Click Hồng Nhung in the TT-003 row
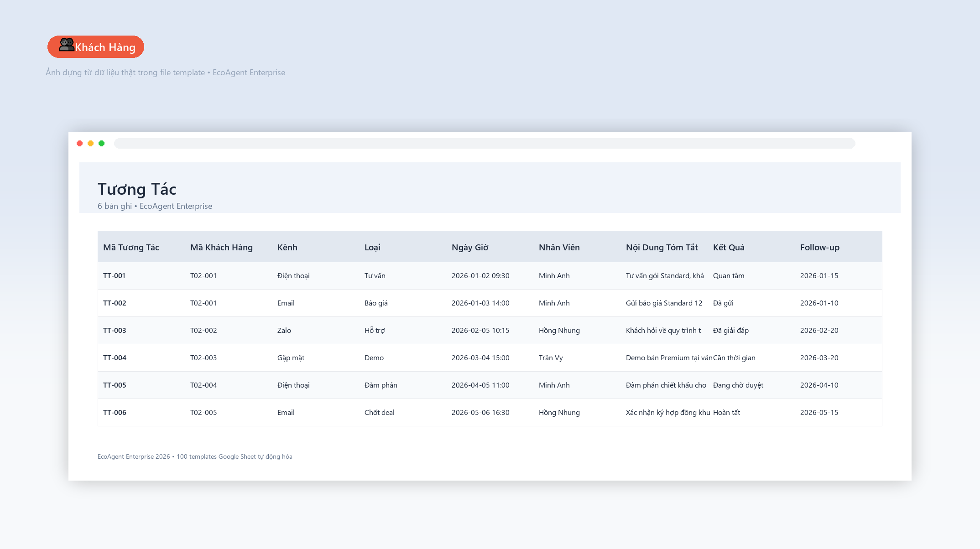 [559, 330]
